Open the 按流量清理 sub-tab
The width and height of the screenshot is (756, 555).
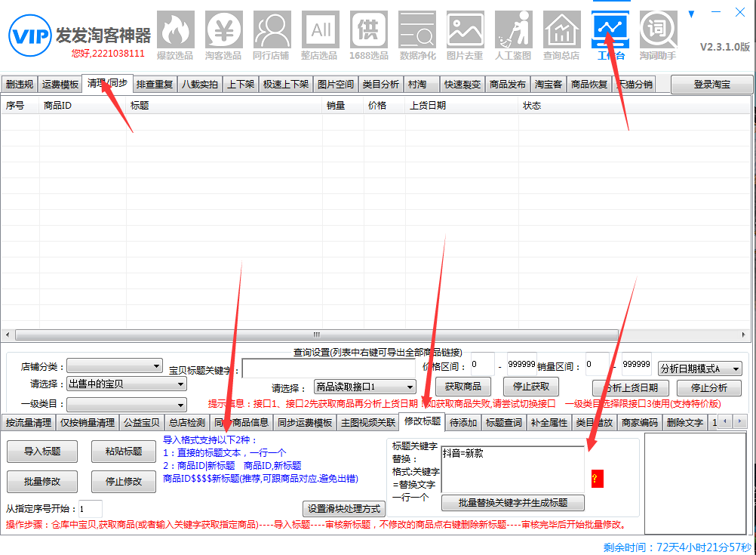[x=29, y=423]
